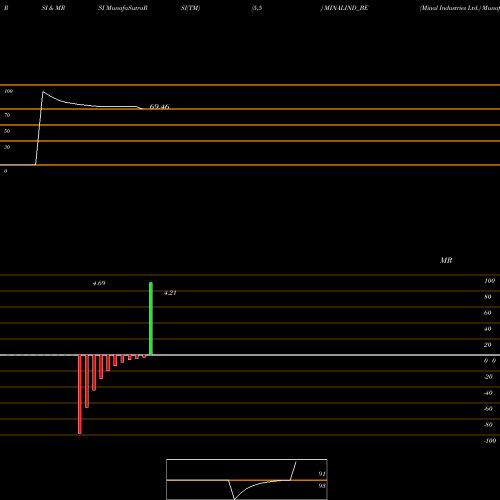Click the -100 MR axis label
This screenshot has height=500, width=500.
pyautogui.click(x=490, y=441)
